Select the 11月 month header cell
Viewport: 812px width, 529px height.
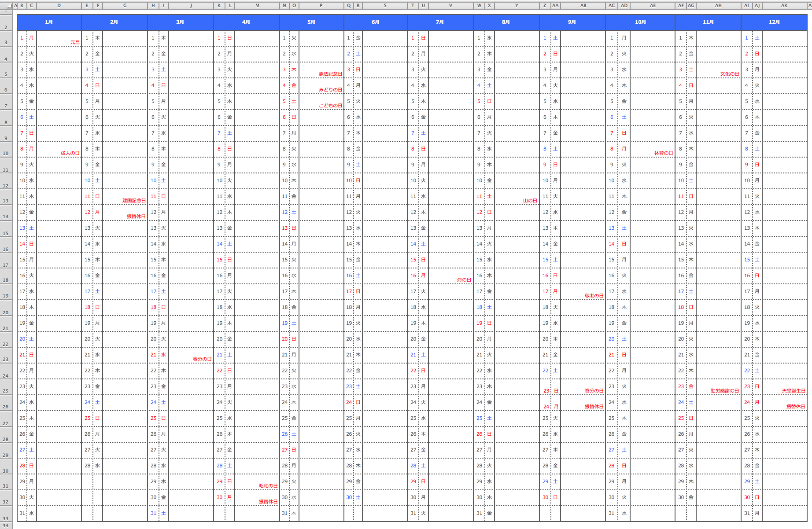708,22
